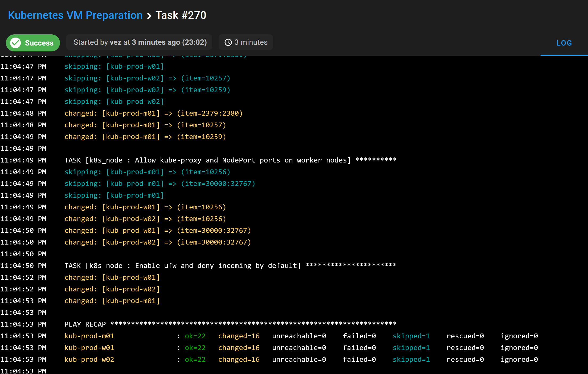Click the '3 minutes' duration chip
Image resolution: width=588 pixels, height=374 pixels.
(246, 42)
